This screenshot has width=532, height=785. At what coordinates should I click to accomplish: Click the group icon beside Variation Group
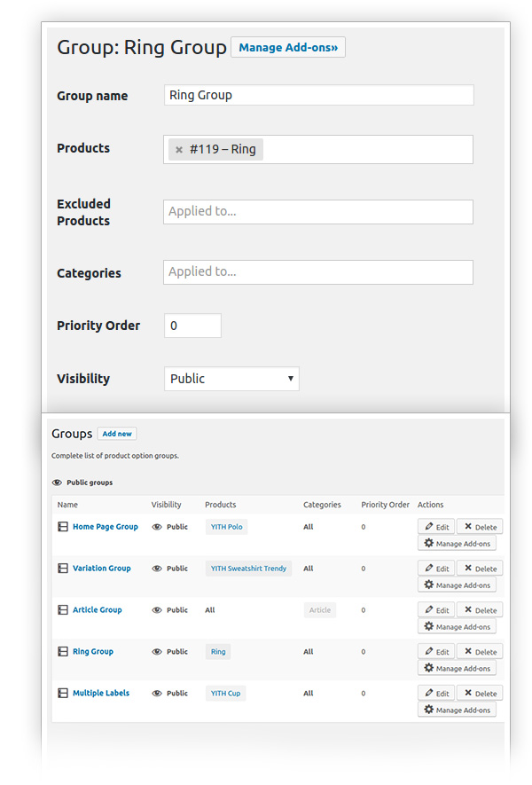63,569
